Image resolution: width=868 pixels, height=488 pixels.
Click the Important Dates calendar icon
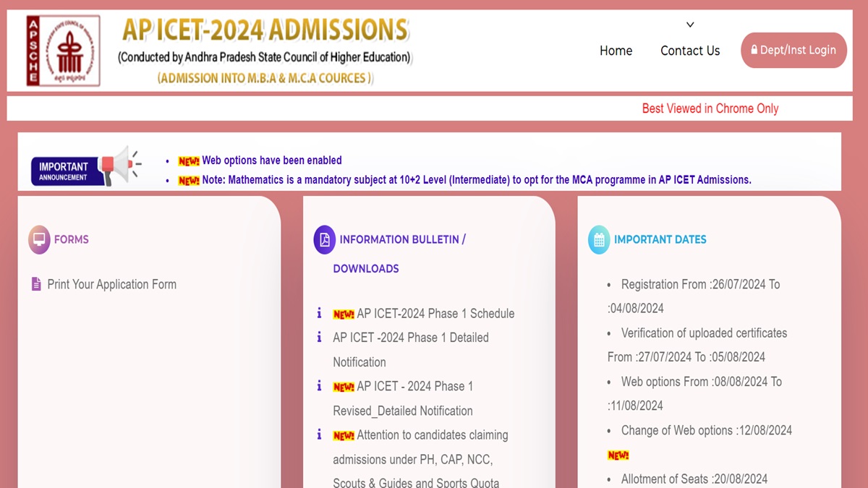click(x=599, y=239)
